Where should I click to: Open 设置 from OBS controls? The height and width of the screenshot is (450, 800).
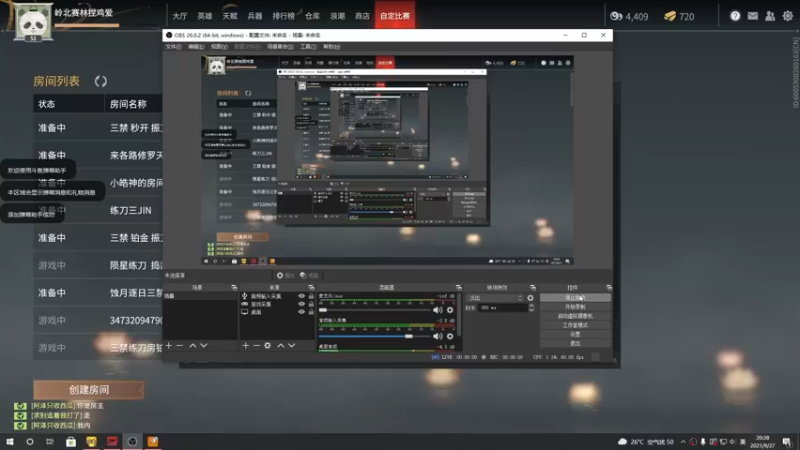(575, 334)
